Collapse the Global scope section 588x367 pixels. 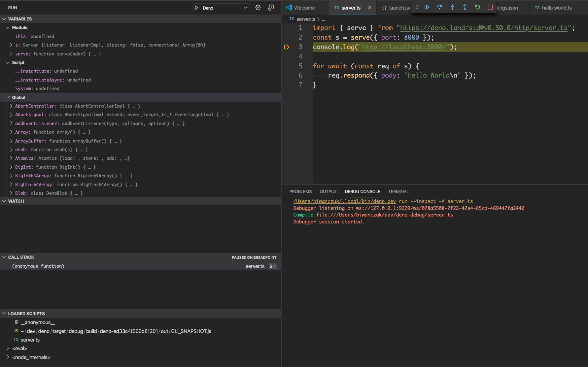coord(8,97)
